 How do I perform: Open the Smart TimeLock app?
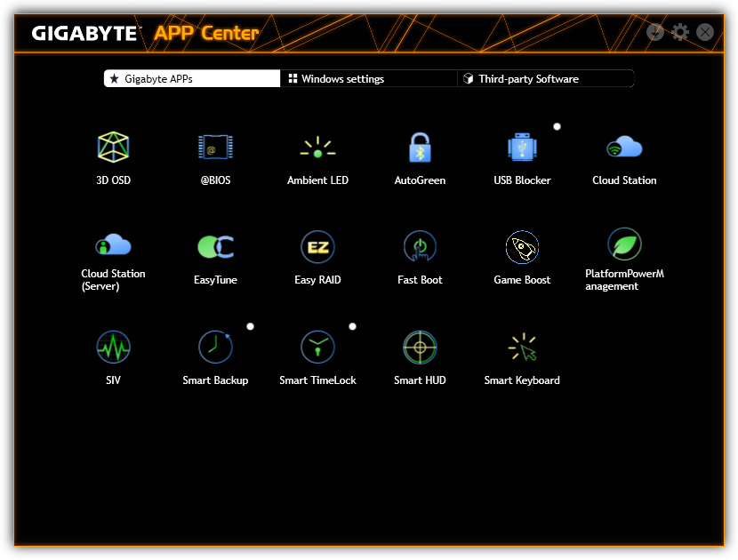click(x=317, y=348)
